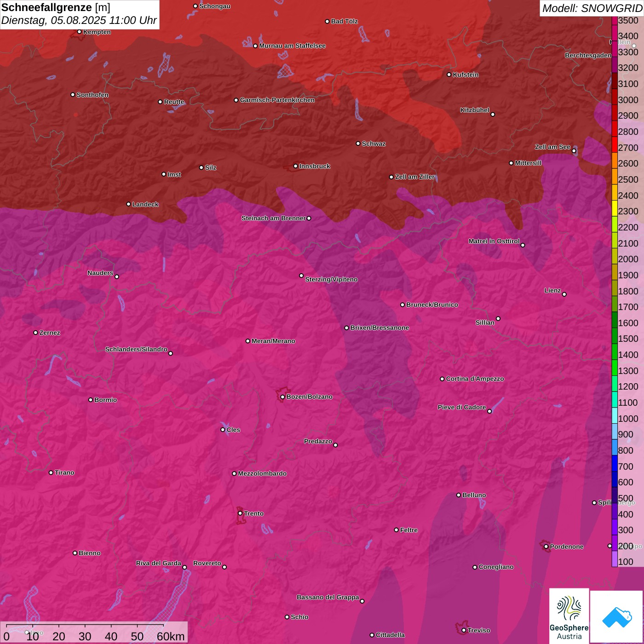Click the Zell am See marker dot
This screenshot has width=644, height=644.
click(574, 151)
